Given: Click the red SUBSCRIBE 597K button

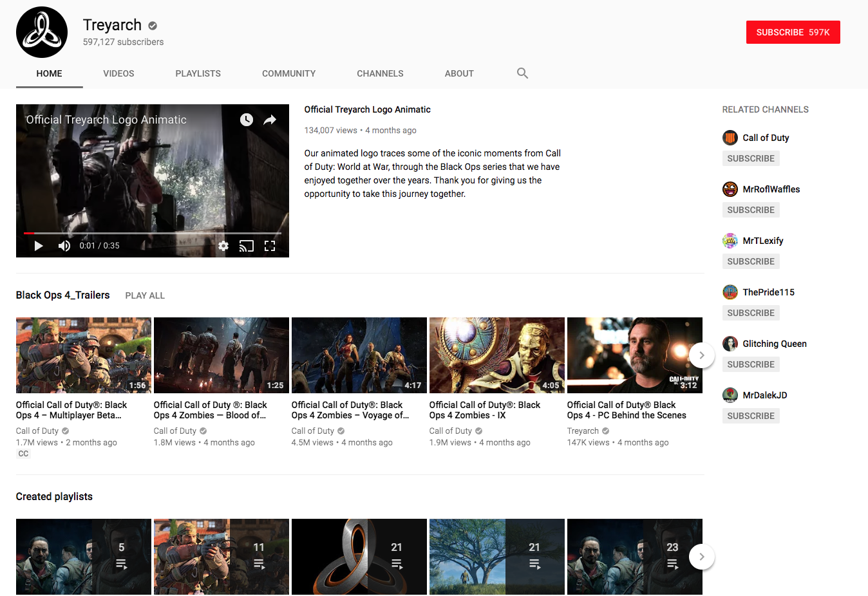Looking at the screenshot, I should (x=793, y=32).
